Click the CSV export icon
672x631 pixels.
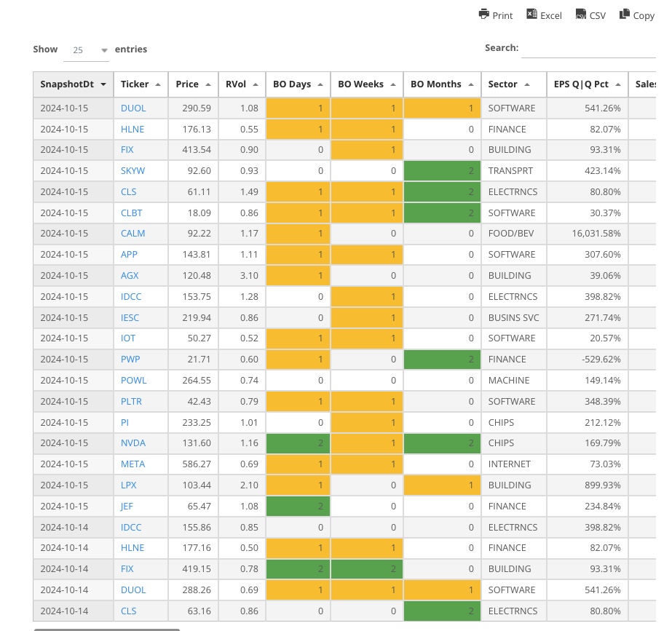click(x=581, y=15)
